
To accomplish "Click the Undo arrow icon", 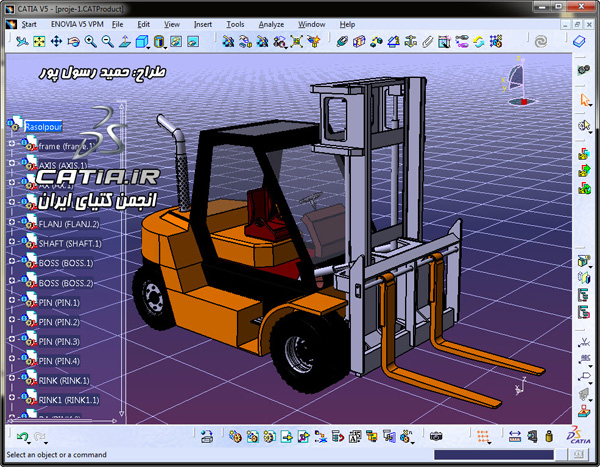I will point(22,436).
